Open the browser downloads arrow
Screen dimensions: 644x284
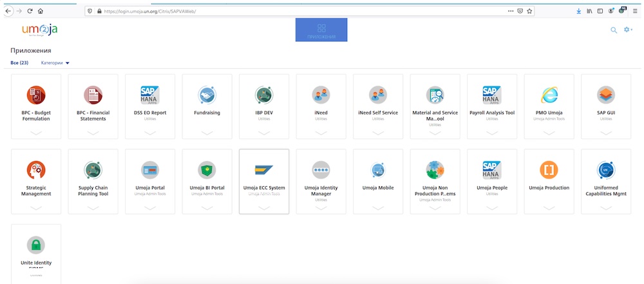click(x=579, y=11)
